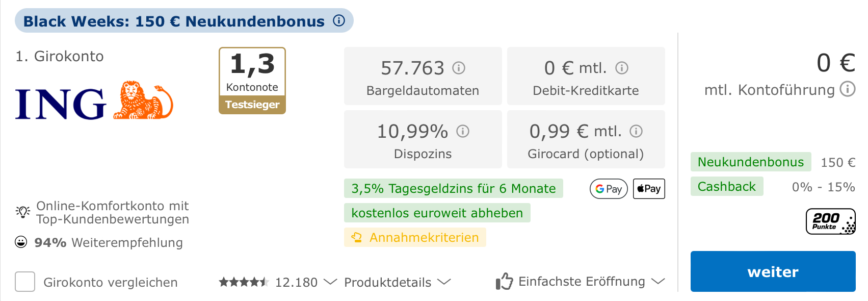This screenshot has height=301, width=868.
Task: Expand Einfachste Eröffnung chevron
Action: (658, 282)
